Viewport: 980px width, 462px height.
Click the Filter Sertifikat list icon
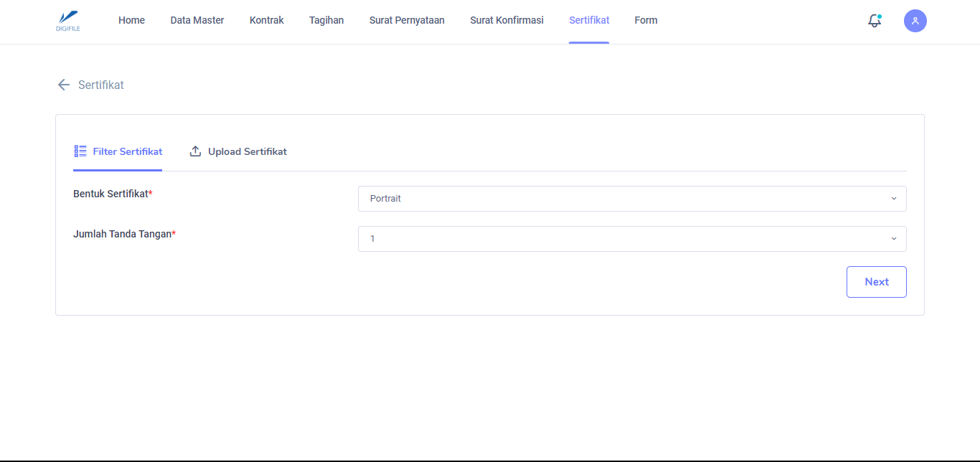point(80,151)
